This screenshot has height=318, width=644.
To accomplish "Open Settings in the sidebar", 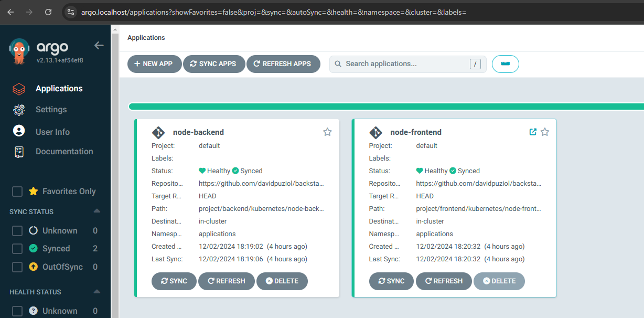I will [x=51, y=110].
